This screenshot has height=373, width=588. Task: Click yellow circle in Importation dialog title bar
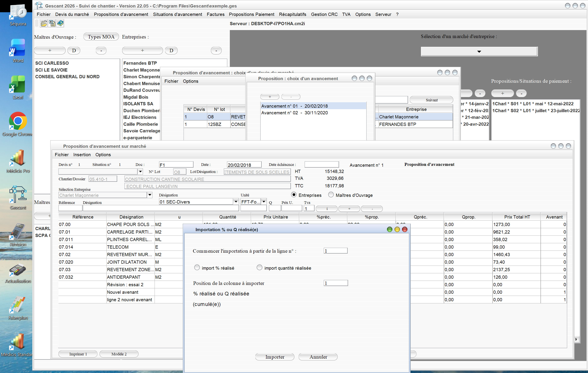point(397,229)
